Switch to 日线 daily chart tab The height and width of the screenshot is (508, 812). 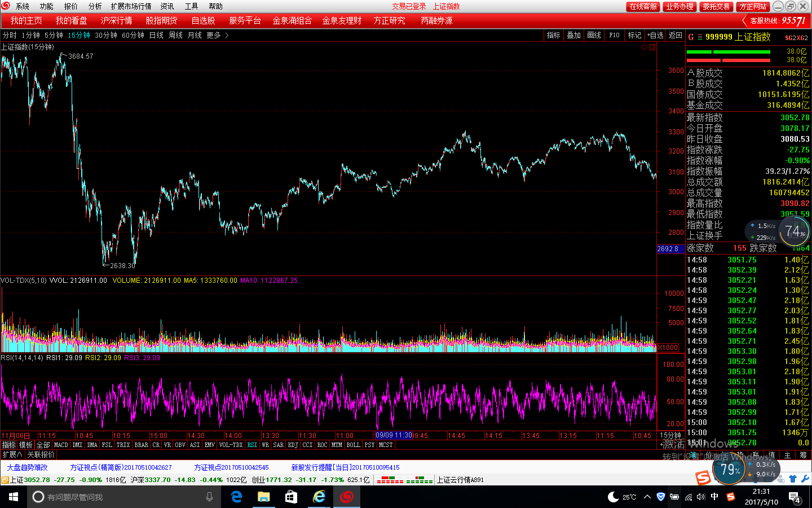click(x=156, y=35)
